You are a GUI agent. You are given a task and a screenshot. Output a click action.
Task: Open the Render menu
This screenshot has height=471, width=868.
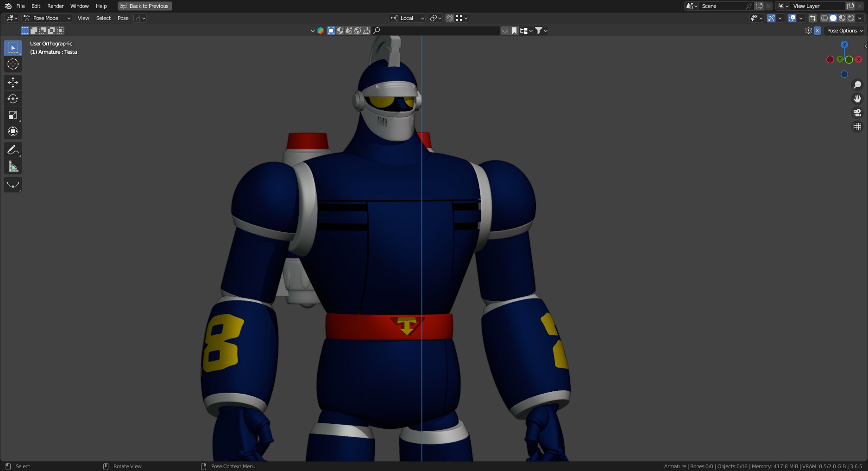tap(55, 6)
